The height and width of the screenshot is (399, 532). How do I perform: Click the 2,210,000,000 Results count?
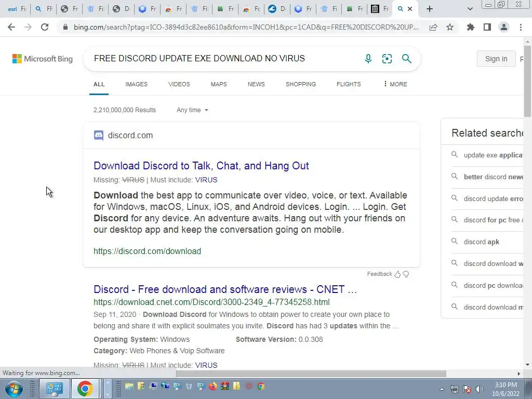pyautogui.click(x=125, y=110)
